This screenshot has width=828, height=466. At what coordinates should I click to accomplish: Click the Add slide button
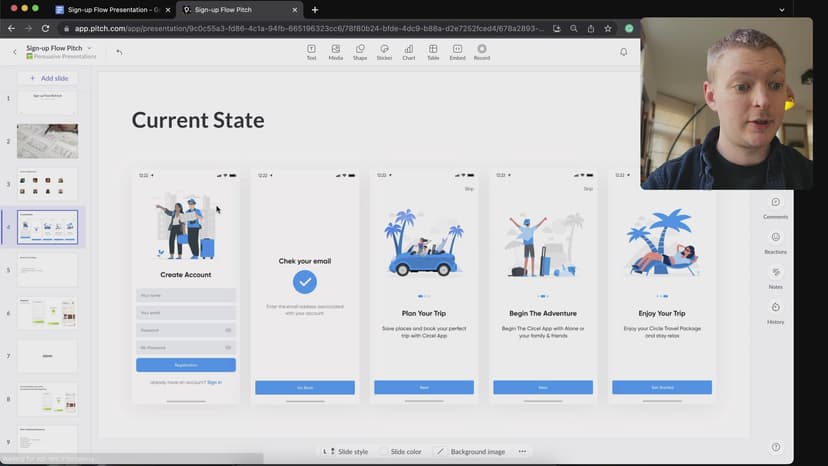[47, 78]
